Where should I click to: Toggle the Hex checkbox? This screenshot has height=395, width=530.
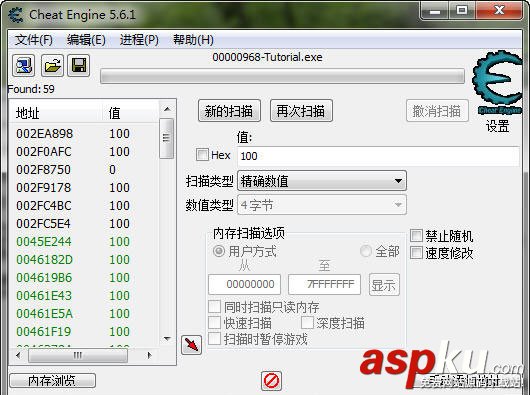click(202, 155)
